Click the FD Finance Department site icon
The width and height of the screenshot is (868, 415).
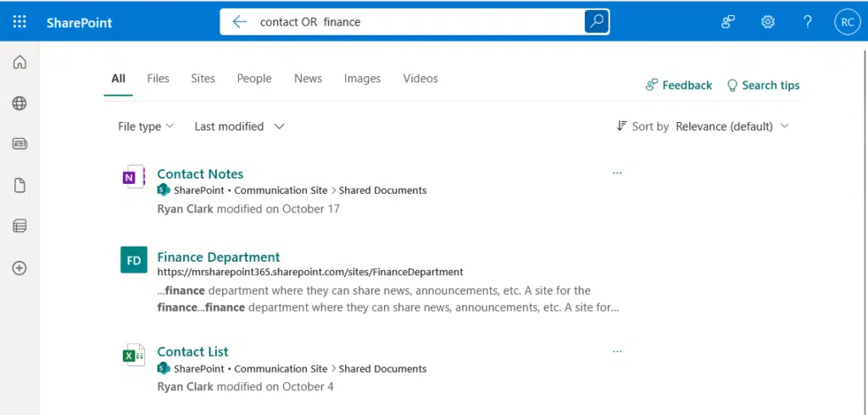click(x=134, y=260)
